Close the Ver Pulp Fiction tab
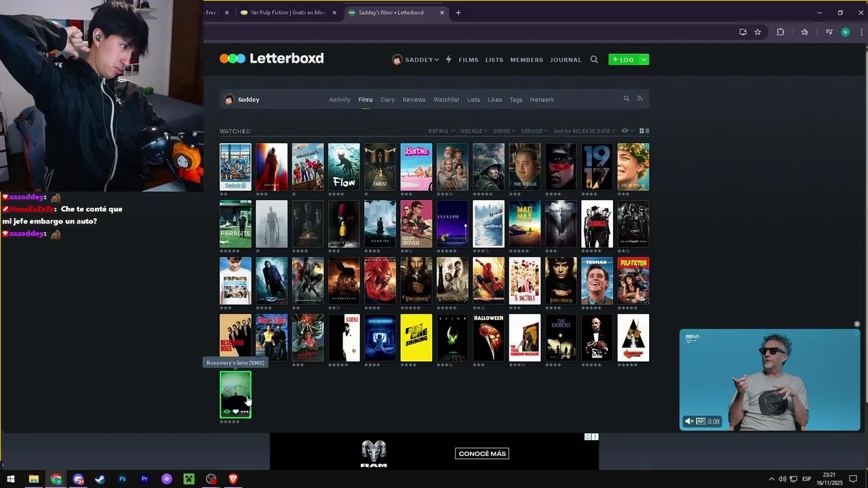Viewport: 868px width, 488px height. pos(334,12)
